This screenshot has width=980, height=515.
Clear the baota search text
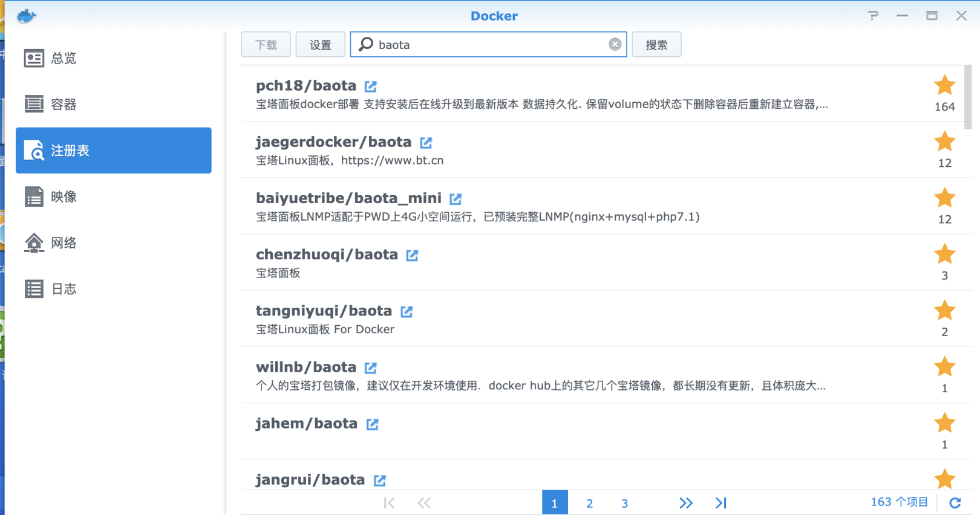[x=615, y=44]
